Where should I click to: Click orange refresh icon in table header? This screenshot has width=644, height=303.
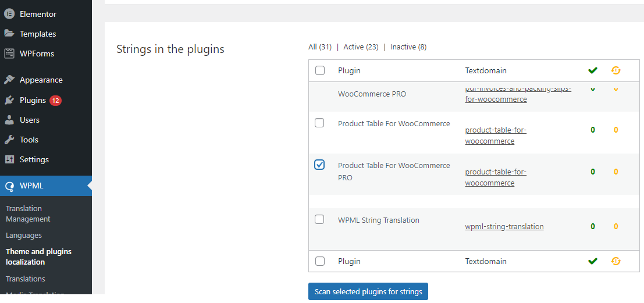pos(615,70)
